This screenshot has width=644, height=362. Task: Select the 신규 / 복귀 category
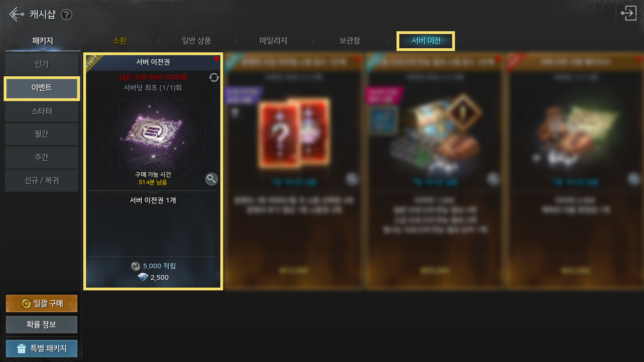tap(42, 181)
